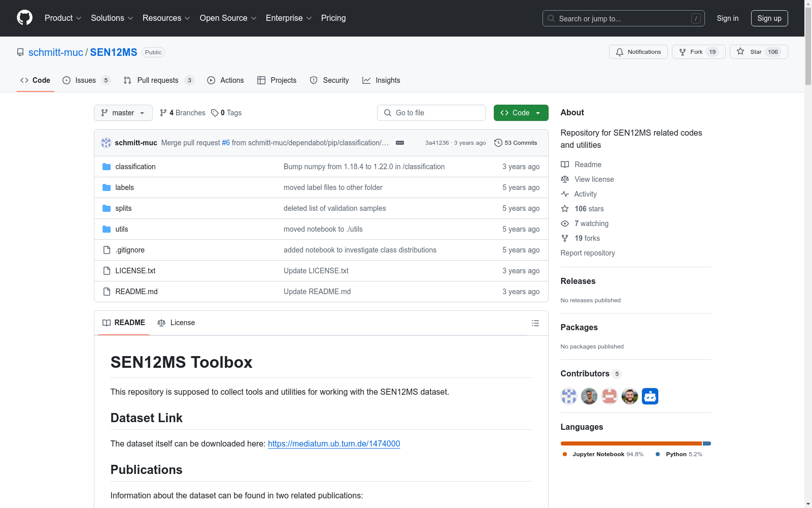This screenshot has width=812, height=508.
Task: Click the forks icon in About
Action: pyautogui.click(x=565, y=238)
